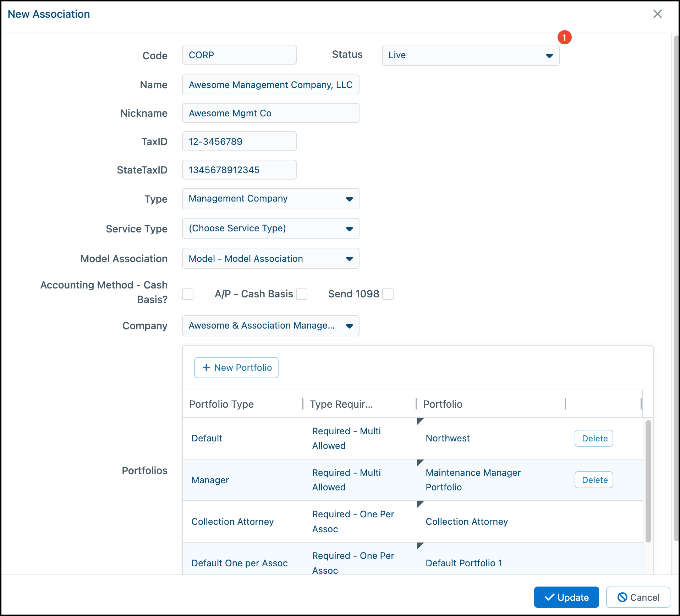Cancel the association form

[638, 597]
